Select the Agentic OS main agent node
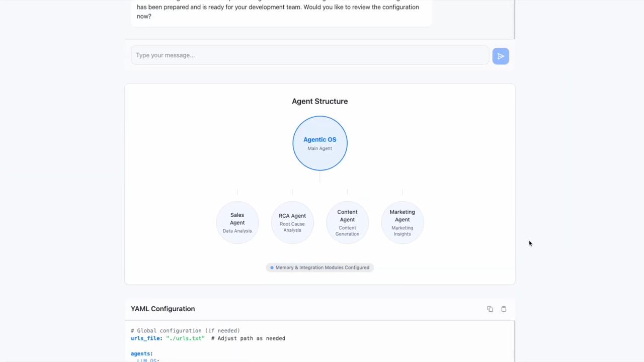This screenshot has height=362, width=644. (320, 143)
